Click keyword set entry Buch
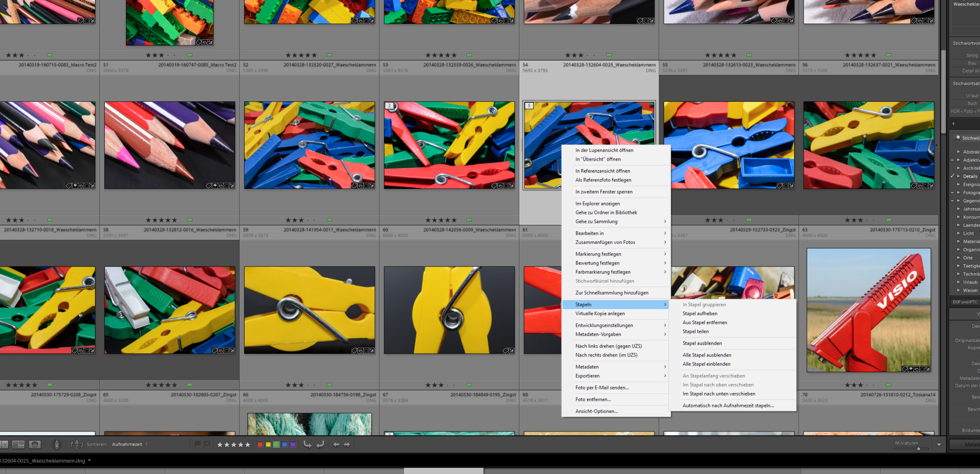 [x=972, y=104]
